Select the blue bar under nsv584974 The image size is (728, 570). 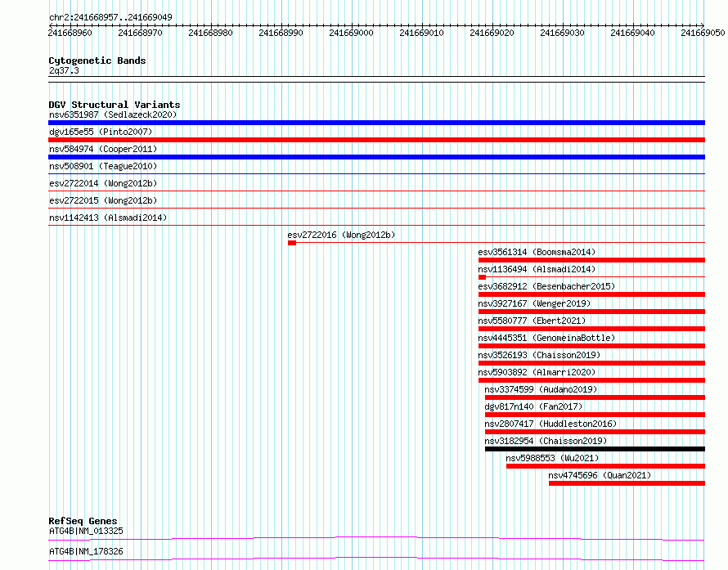(376, 157)
